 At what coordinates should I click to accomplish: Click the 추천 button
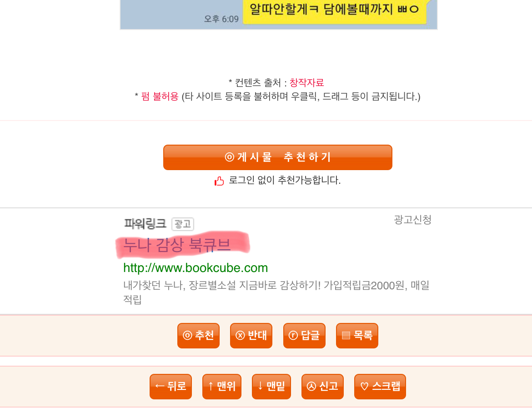[199, 336]
